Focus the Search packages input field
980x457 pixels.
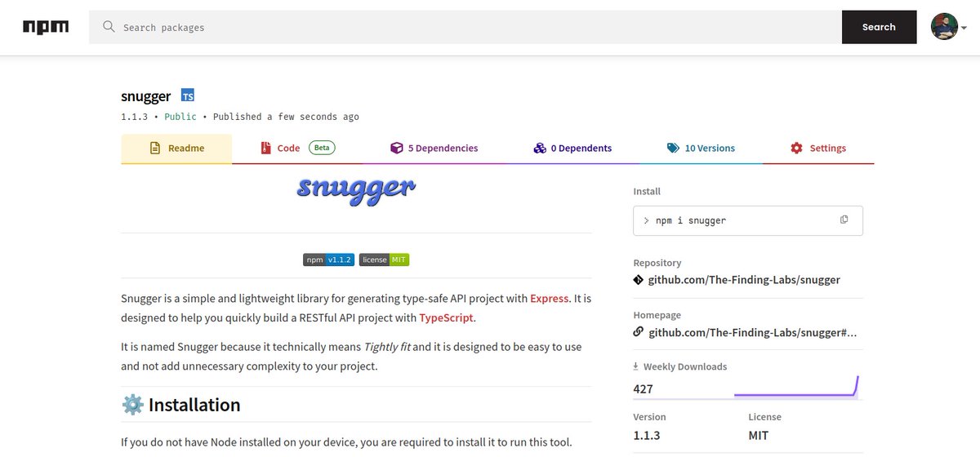[465, 27]
